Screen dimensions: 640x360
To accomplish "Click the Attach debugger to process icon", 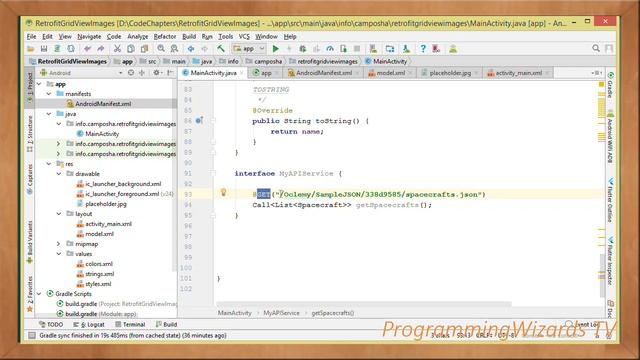I will tap(343, 49).
